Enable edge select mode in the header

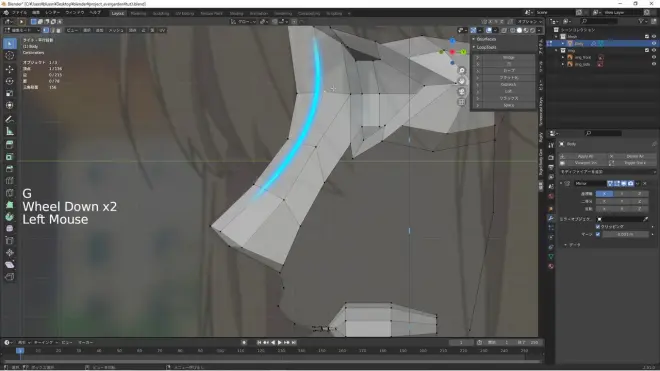[x=52, y=30]
